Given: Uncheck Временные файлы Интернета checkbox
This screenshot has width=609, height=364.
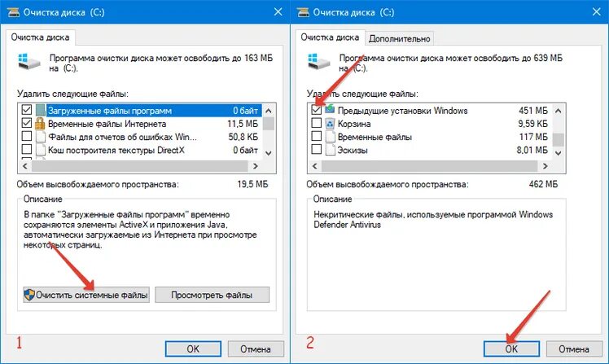Looking at the screenshot, I should (x=26, y=123).
